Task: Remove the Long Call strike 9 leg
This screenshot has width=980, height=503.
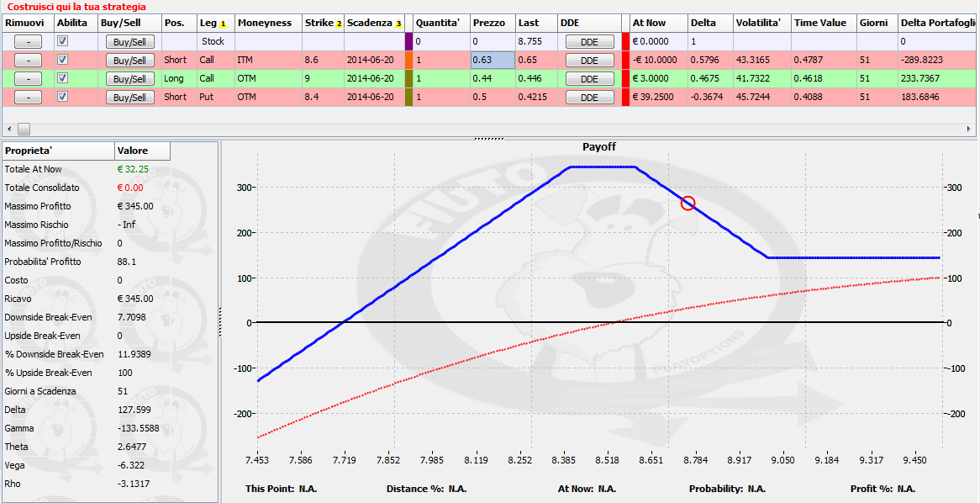Action: (28, 79)
